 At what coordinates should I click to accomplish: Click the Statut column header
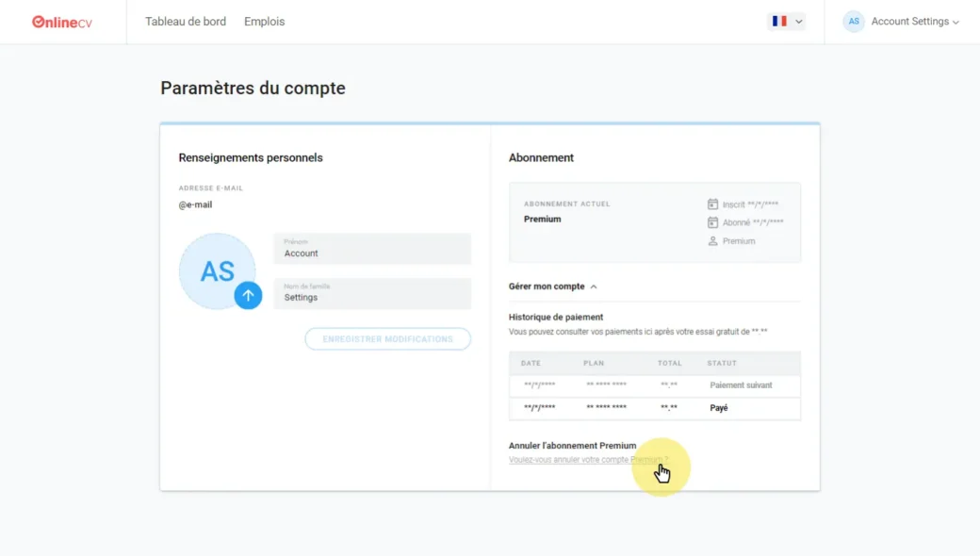722,363
